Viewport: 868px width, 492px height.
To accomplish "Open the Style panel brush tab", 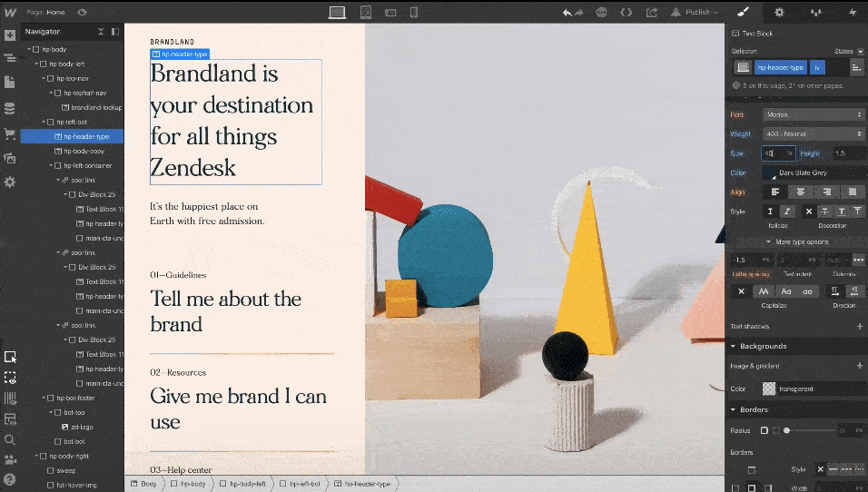I will 744,12.
